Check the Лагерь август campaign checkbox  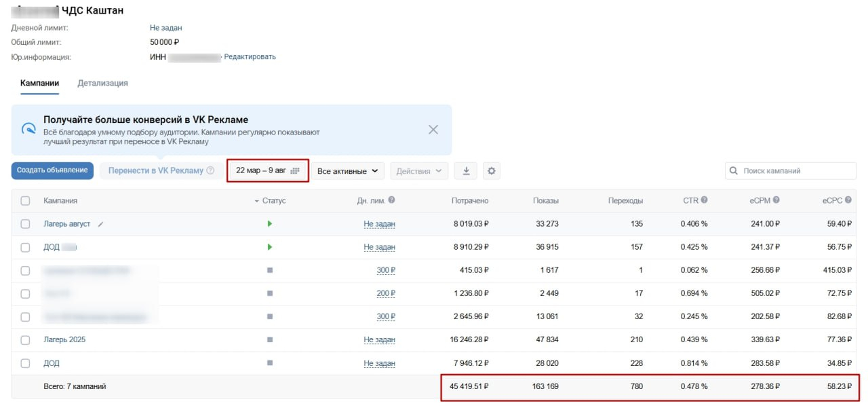click(x=25, y=224)
